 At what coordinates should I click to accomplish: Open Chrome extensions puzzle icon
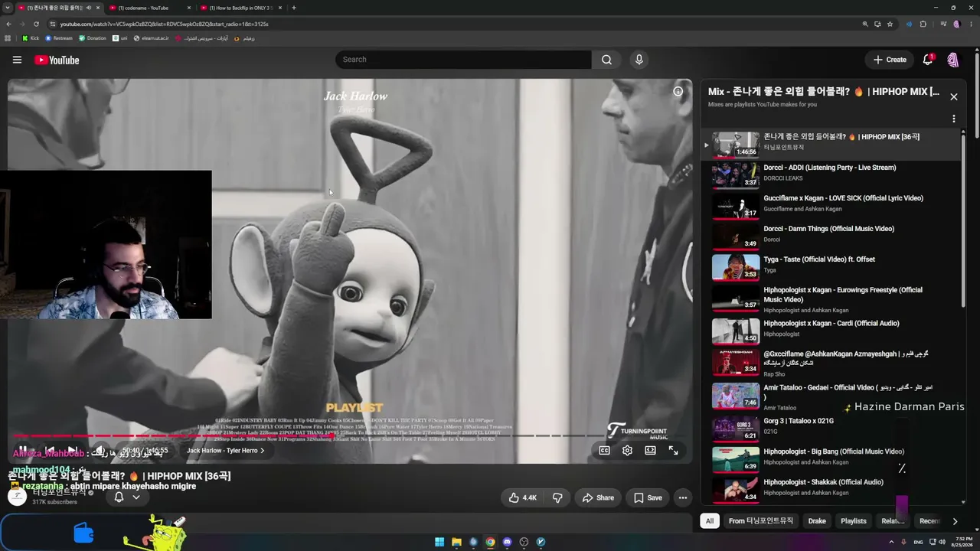tap(923, 24)
